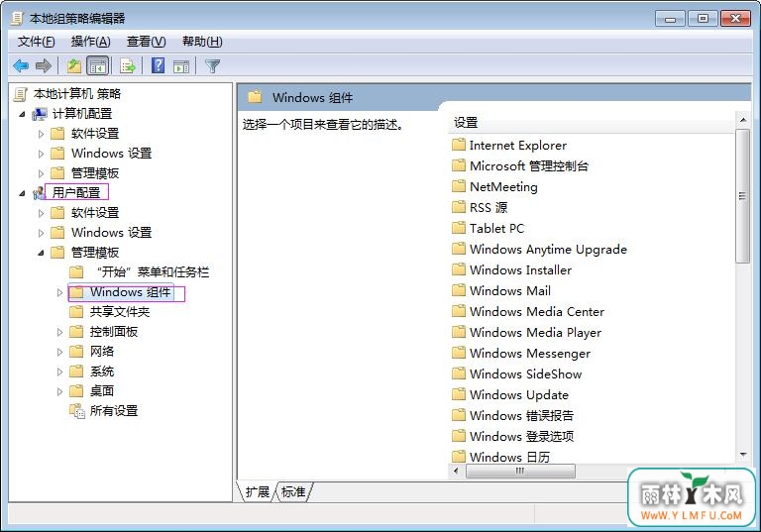Expand the Windows 组件 tree node
Image resolution: width=761 pixels, height=532 pixels.
point(59,292)
